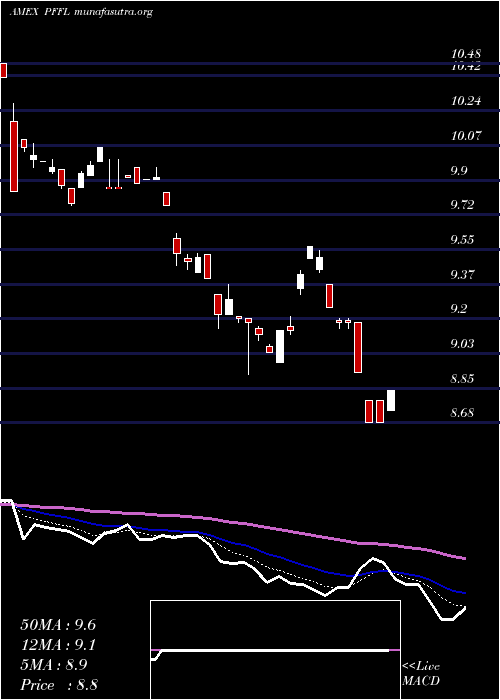Viewport: 500px width, 700px height.
Task: Click the 'Price : 8.8' readout
Action: click(59, 685)
